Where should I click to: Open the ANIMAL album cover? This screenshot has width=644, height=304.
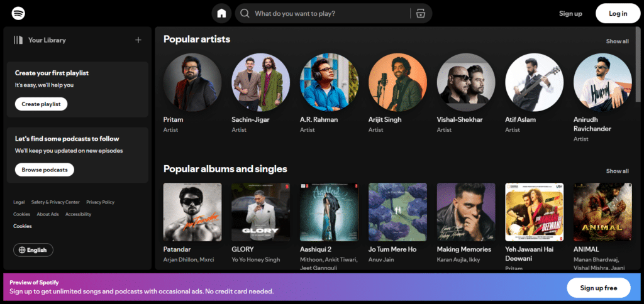(x=602, y=212)
